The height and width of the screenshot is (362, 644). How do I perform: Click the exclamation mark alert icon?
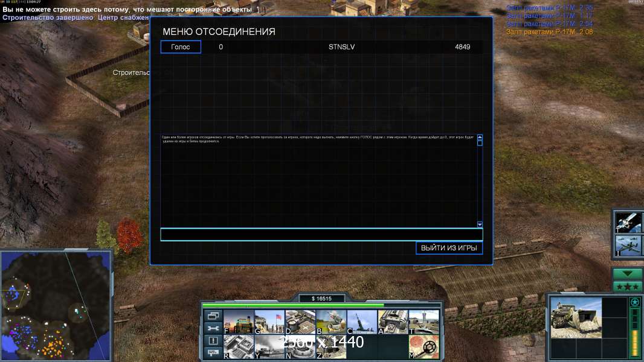213,340
